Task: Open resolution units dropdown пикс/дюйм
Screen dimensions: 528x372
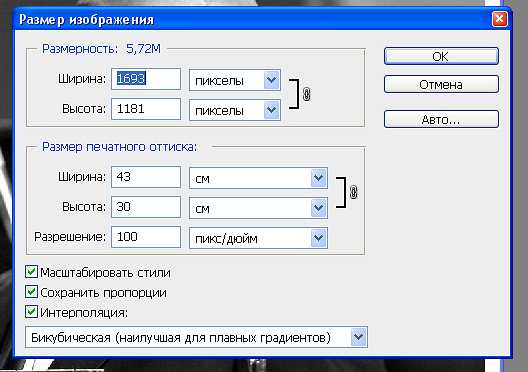Action: (258, 238)
